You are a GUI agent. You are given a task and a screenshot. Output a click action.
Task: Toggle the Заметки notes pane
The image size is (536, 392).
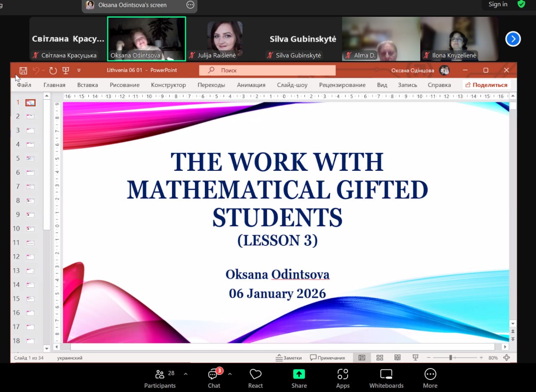[x=289, y=358]
